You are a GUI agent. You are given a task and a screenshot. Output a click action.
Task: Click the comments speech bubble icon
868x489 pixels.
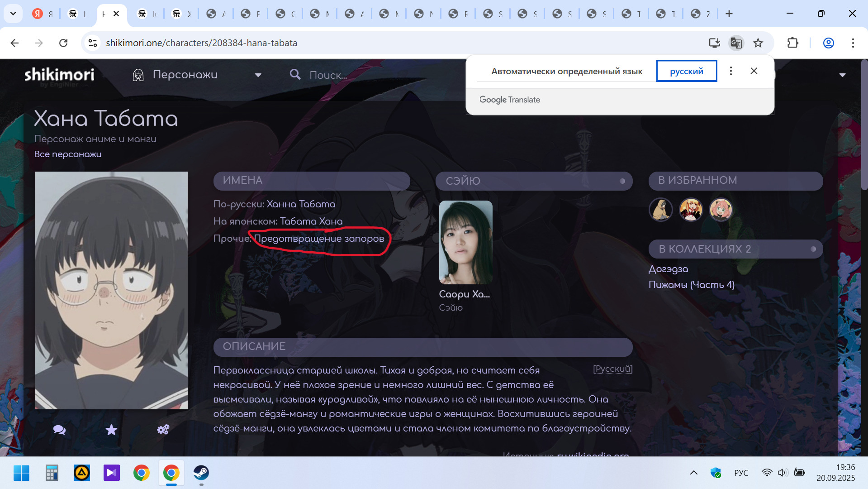59,430
